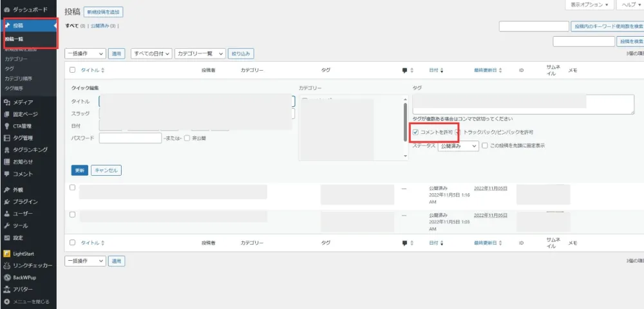Image resolution: width=644 pixels, height=309 pixels.
Task: Click the bottom 適用 apply button
Action: (x=117, y=261)
